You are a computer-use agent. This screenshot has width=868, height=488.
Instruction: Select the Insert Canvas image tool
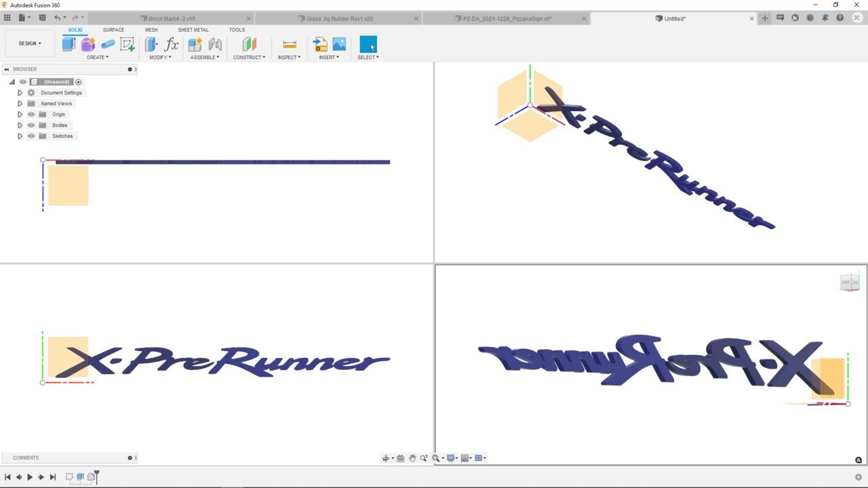(339, 45)
